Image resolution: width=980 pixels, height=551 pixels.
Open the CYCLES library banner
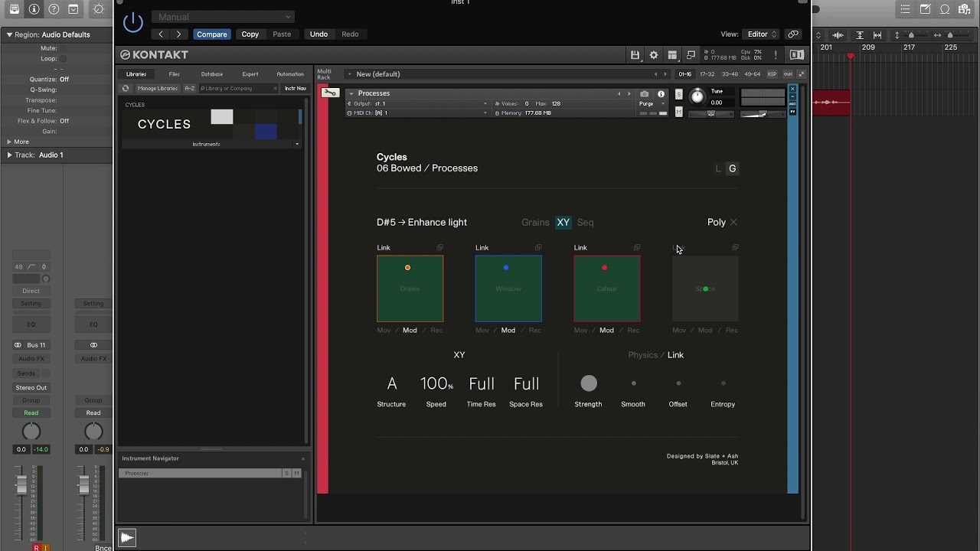(x=211, y=124)
